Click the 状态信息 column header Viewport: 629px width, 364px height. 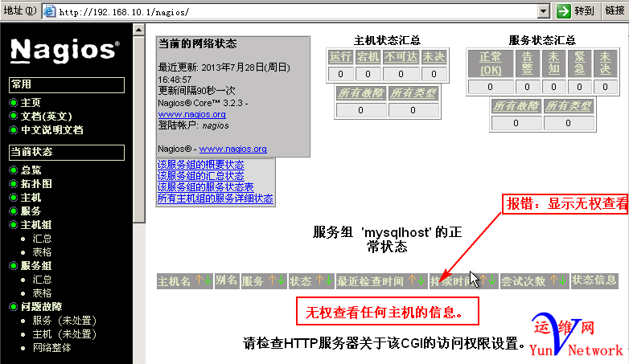point(594,280)
